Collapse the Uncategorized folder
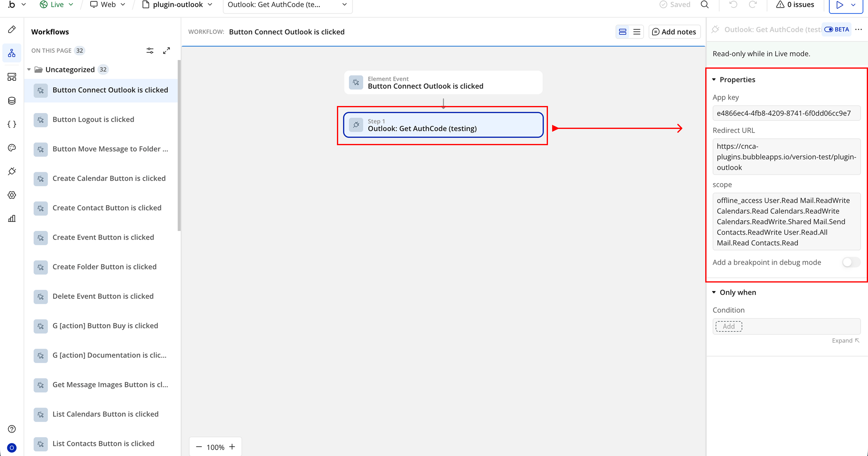The width and height of the screenshot is (868, 456). click(29, 69)
